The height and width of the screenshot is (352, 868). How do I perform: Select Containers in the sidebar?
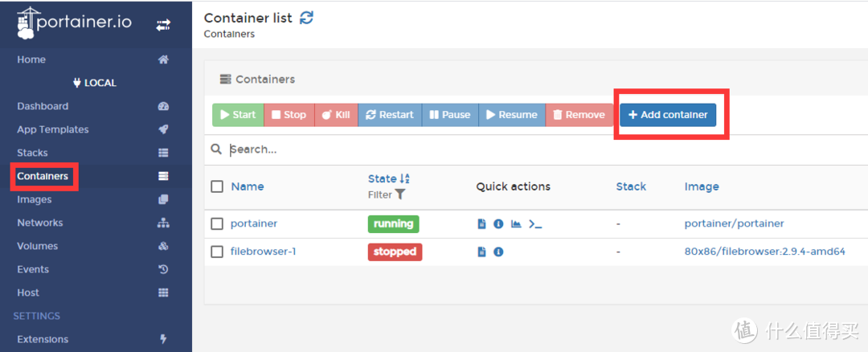point(43,177)
